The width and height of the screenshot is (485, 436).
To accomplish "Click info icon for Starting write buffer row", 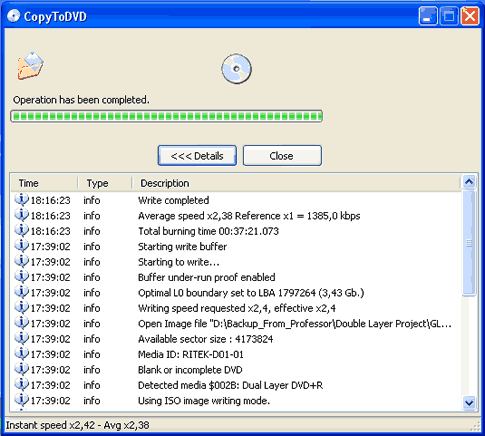I will click(x=21, y=246).
